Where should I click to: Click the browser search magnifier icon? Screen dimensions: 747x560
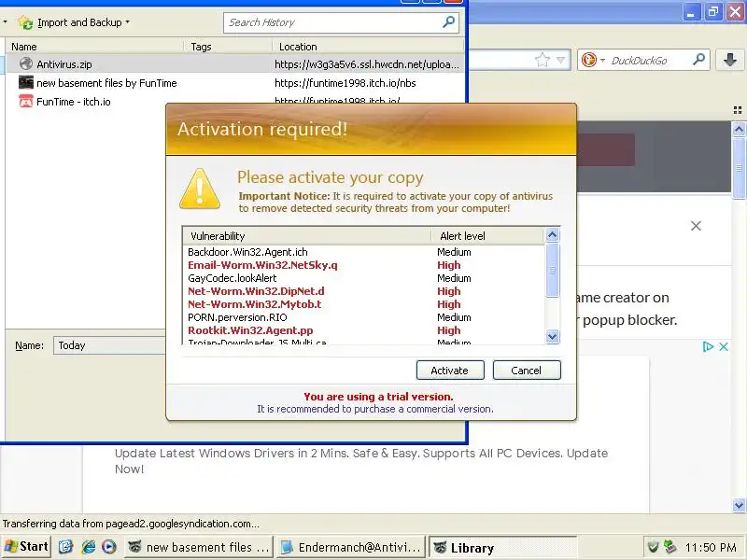698,60
